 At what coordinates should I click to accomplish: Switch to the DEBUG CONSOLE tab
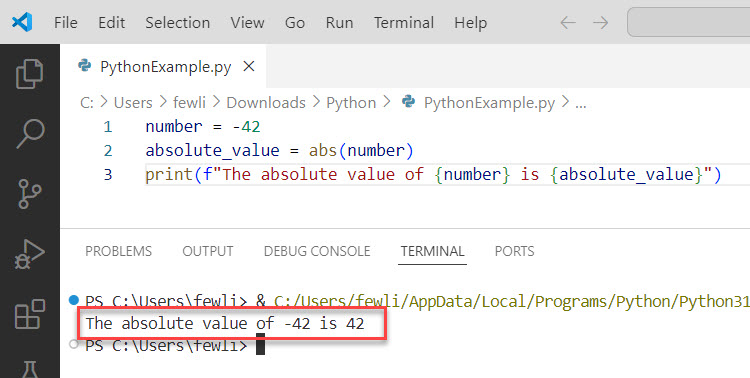[317, 251]
